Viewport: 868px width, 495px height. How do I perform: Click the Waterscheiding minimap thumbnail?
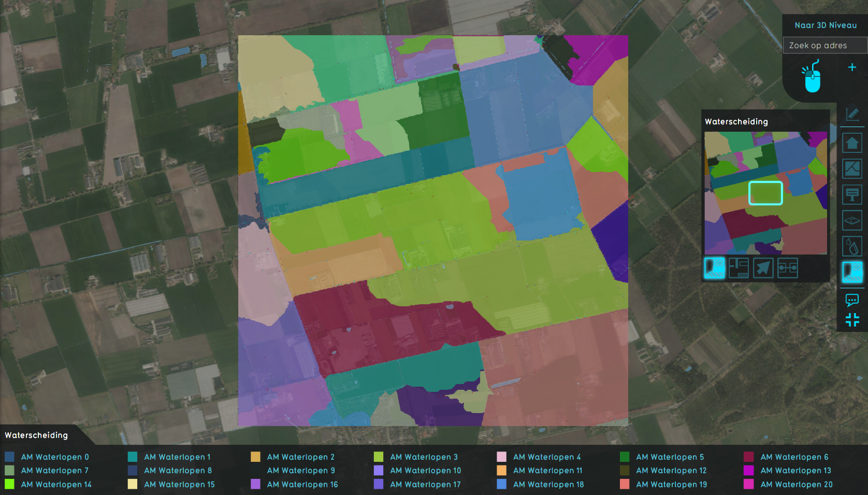pos(765,193)
